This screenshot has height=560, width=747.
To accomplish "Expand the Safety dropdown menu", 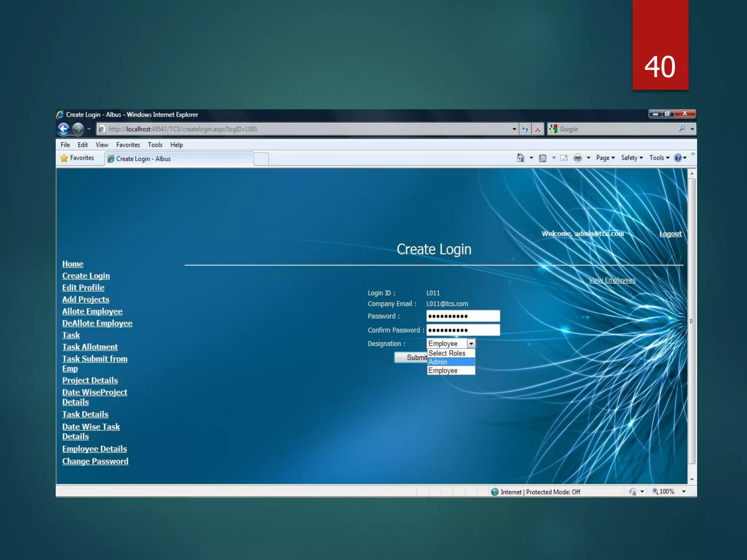I will (632, 158).
